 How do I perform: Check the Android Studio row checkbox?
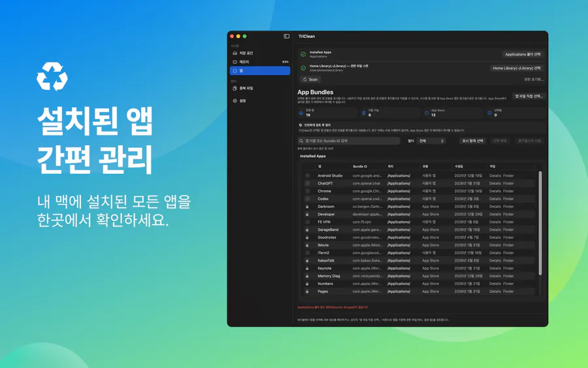(308, 176)
